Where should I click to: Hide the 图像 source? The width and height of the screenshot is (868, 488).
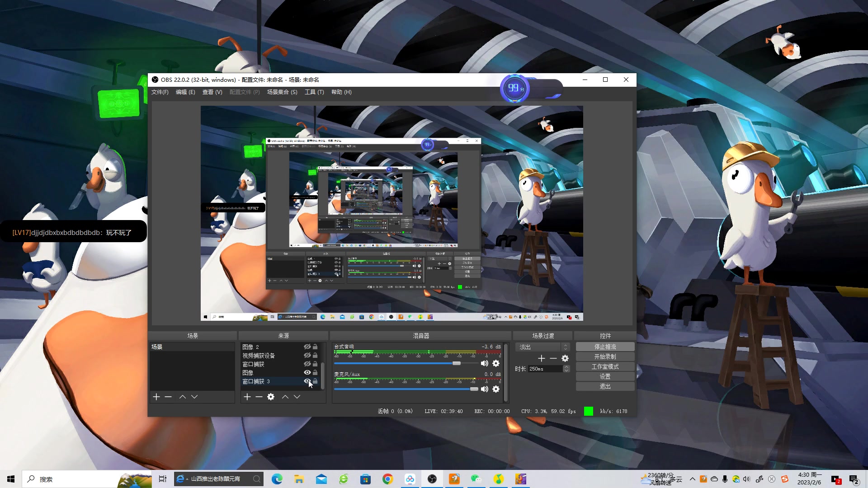(x=307, y=372)
